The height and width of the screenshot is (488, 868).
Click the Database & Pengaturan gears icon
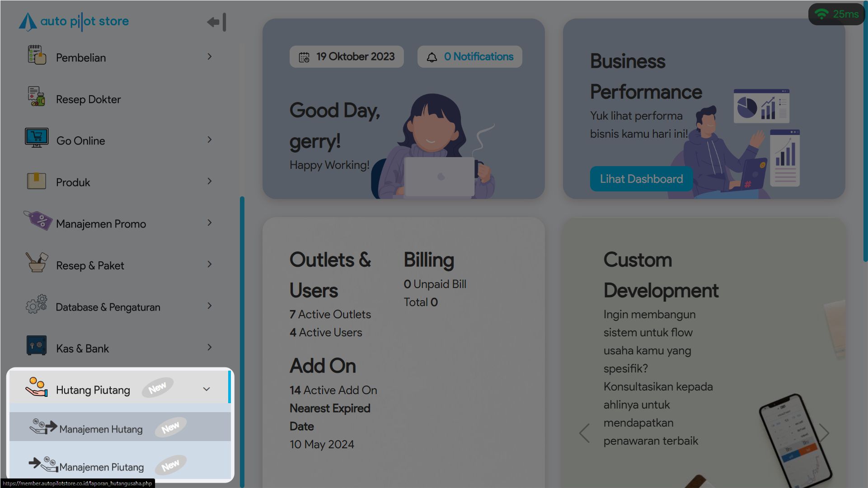[37, 305]
